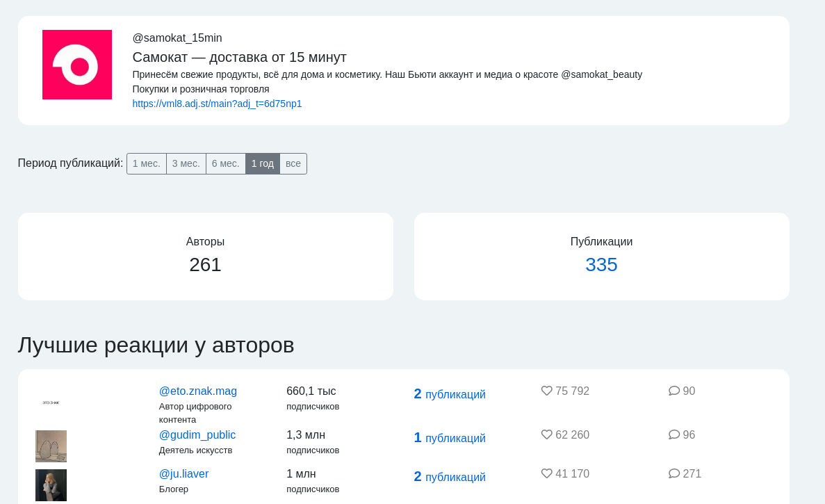
Task: Click the Samokat pink logo avatar
Action: tap(77, 65)
